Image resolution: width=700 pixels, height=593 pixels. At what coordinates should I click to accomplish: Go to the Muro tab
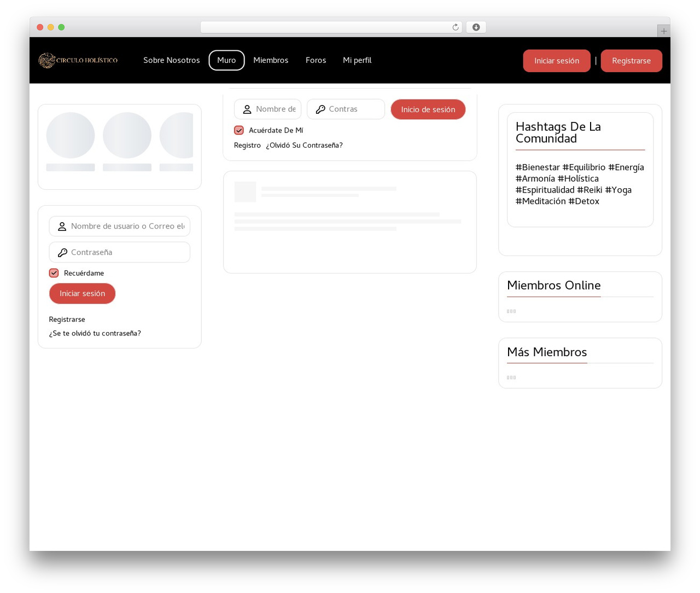[x=226, y=60]
